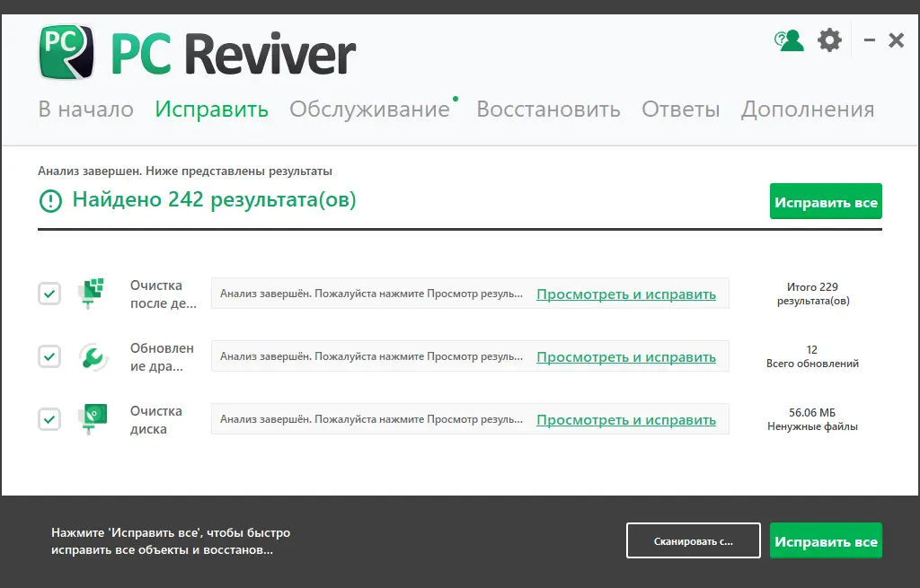Click the Обновление дра... label

[x=162, y=357]
